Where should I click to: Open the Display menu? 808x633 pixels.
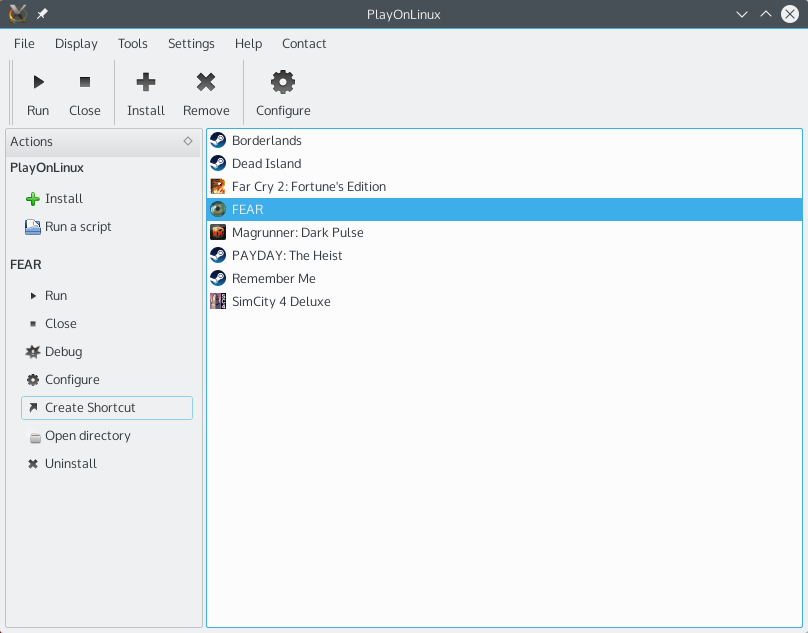point(76,44)
